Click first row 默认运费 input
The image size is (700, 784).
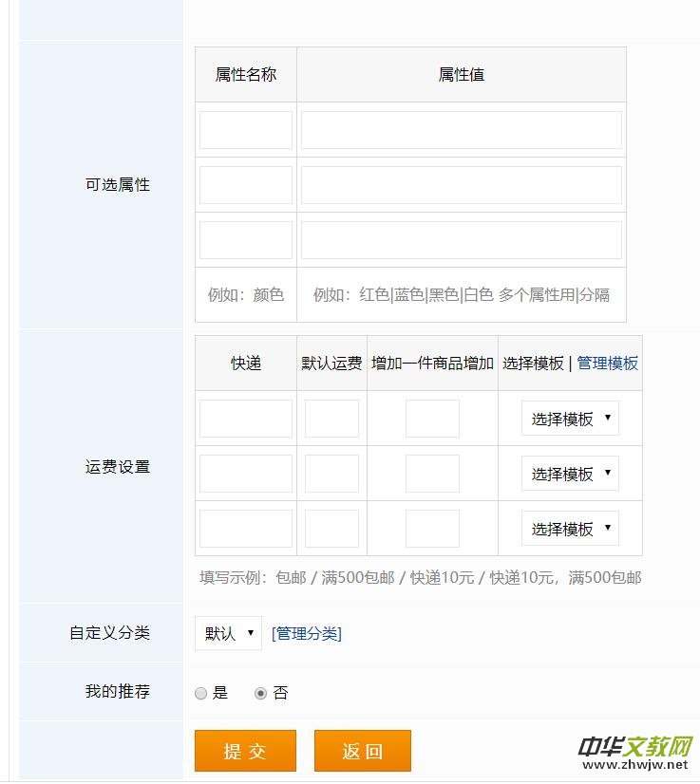[331, 419]
